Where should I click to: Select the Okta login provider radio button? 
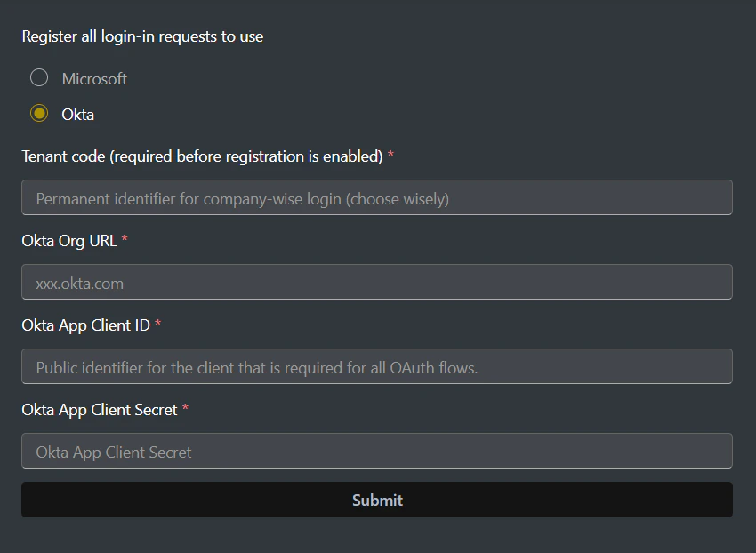pyautogui.click(x=39, y=113)
